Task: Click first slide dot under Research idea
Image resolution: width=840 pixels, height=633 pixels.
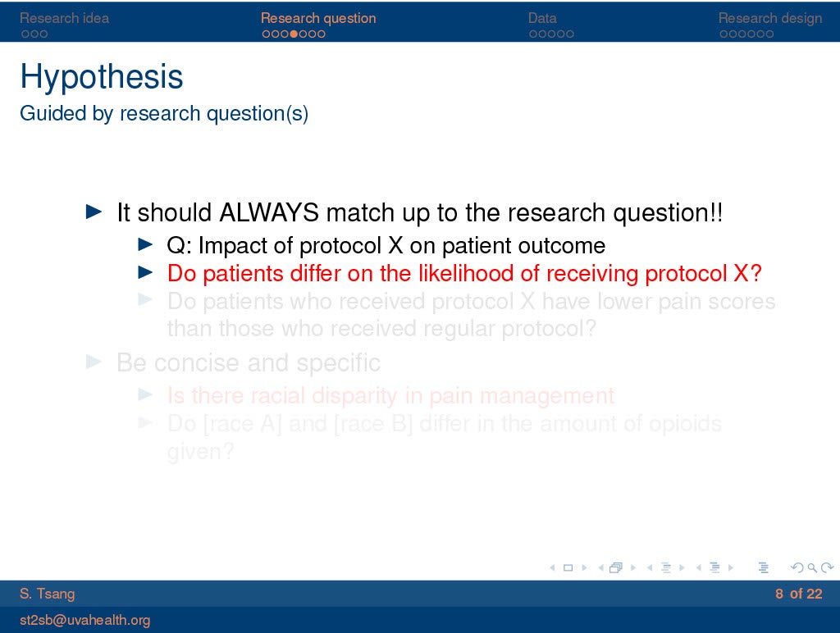Action: 25,34
